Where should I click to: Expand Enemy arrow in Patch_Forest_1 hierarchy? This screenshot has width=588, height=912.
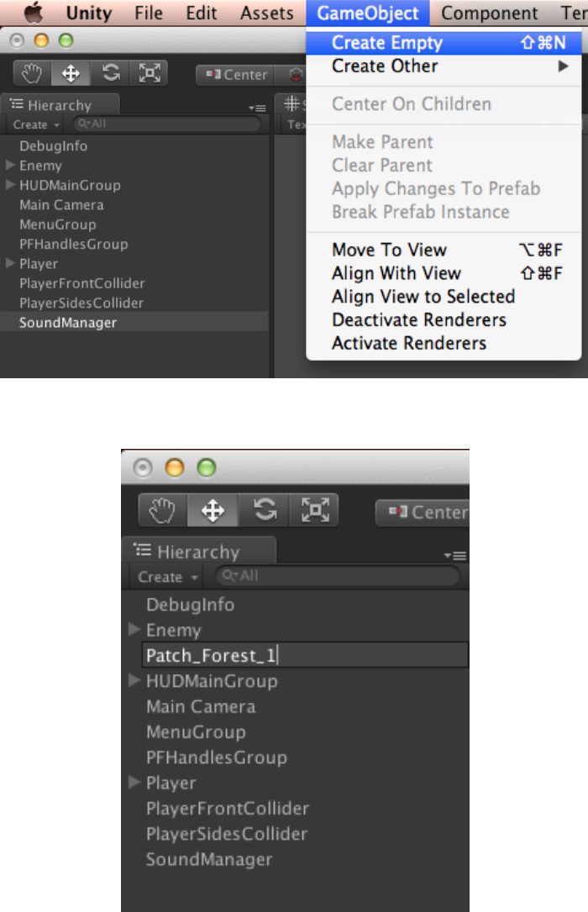[134, 629]
